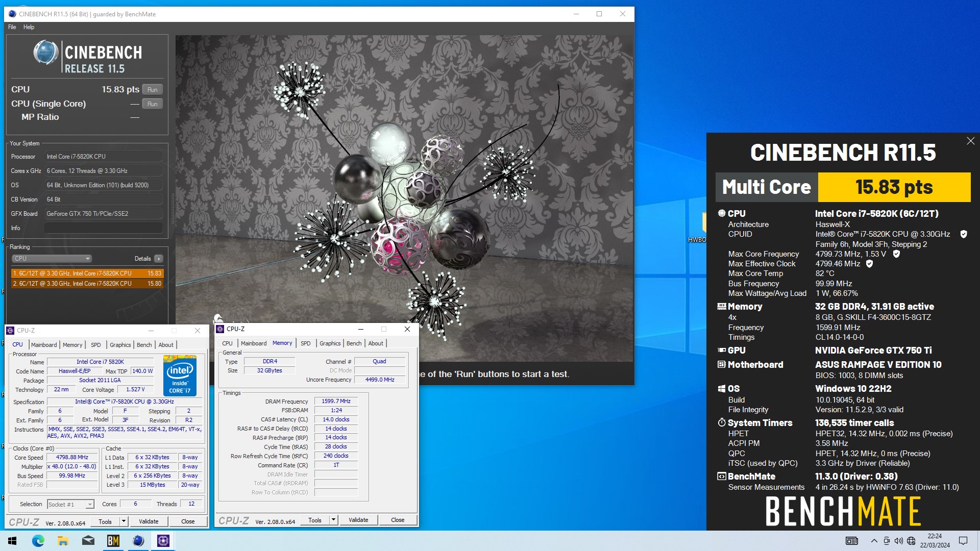Screen dimensions: 980x551
Task: Switch to CPU tab in right CPU-Z
Action: [x=228, y=343]
